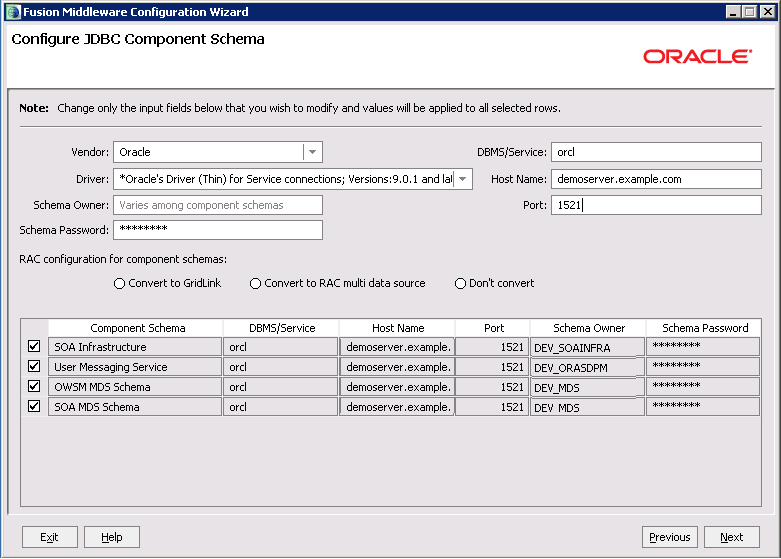Uncheck the User Messaging Service row checkbox
The image size is (781, 559).
34,366
